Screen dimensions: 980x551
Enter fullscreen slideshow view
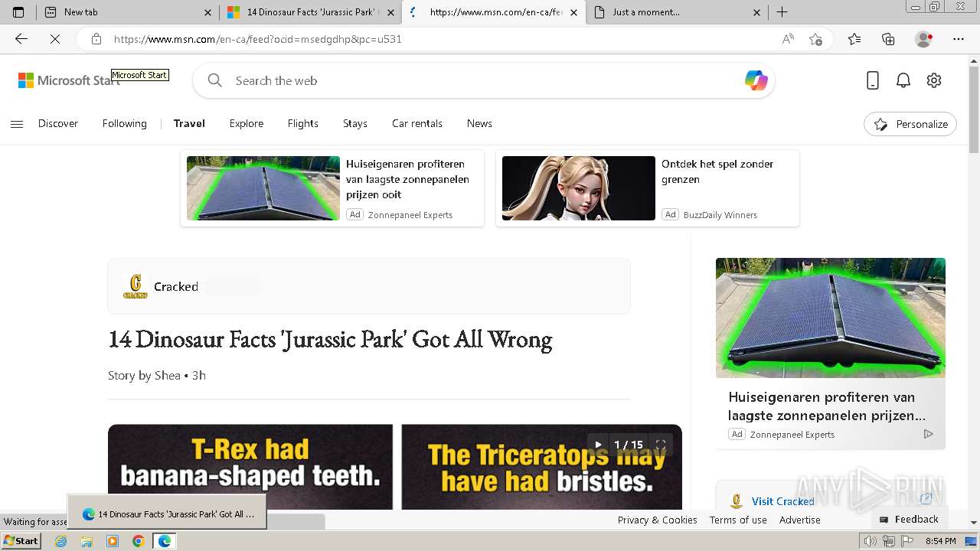point(661,445)
